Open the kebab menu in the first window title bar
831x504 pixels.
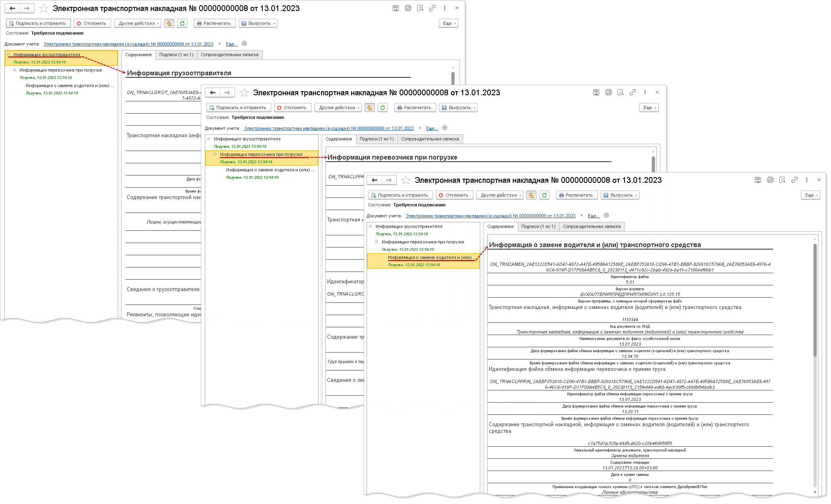pyautogui.click(x=444, y=8)
